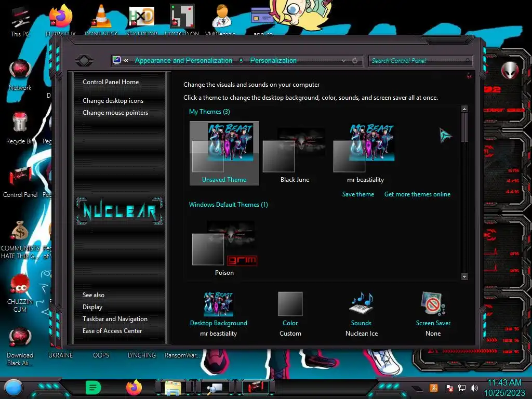Click the small red help icon below search

469,75
